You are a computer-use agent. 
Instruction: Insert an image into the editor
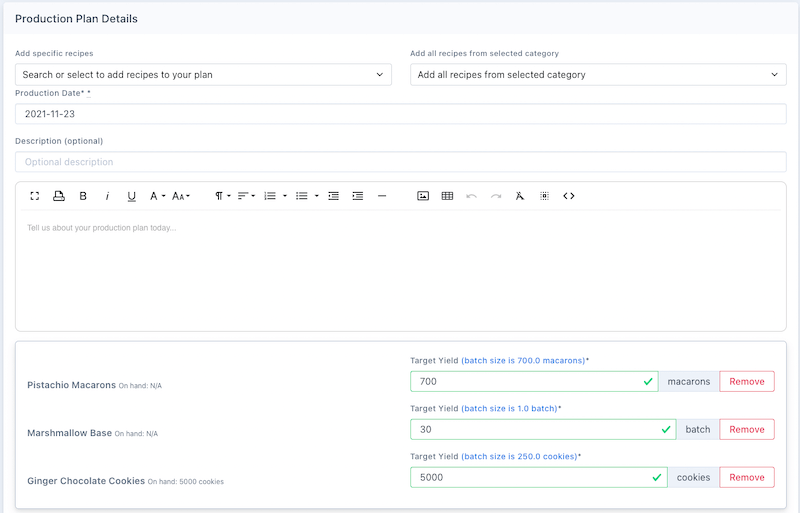point(423,196)
